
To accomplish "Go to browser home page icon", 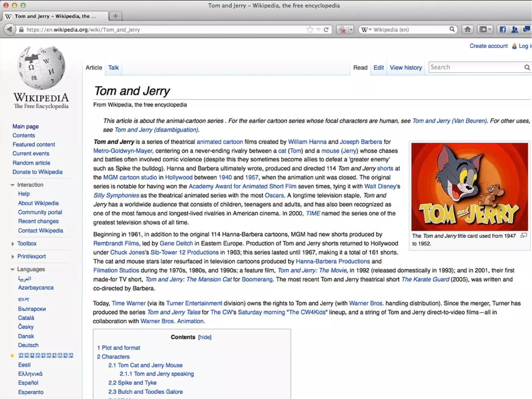I will coord(467,30).
